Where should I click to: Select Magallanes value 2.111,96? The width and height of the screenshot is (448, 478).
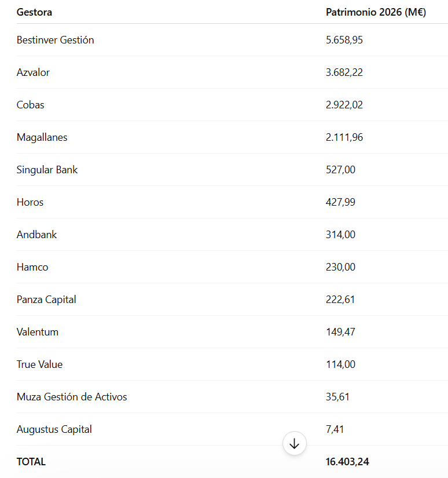point(344,137)
